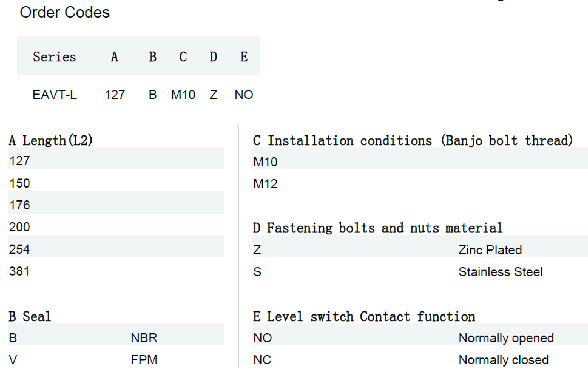This screenshot has height=383, width=588.
Task: Click length value 200
Action: pos(19,227)
